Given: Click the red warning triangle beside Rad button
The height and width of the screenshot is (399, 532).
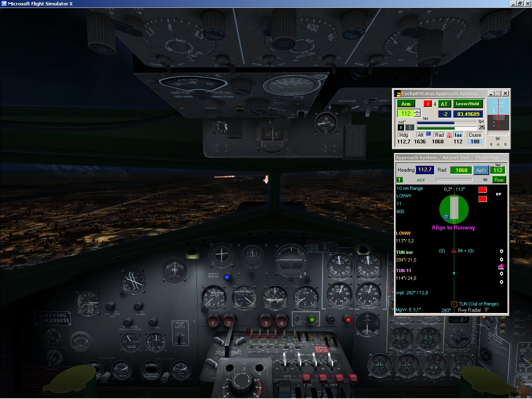Looking at the screenshot, I should click(x=449, y=135).
